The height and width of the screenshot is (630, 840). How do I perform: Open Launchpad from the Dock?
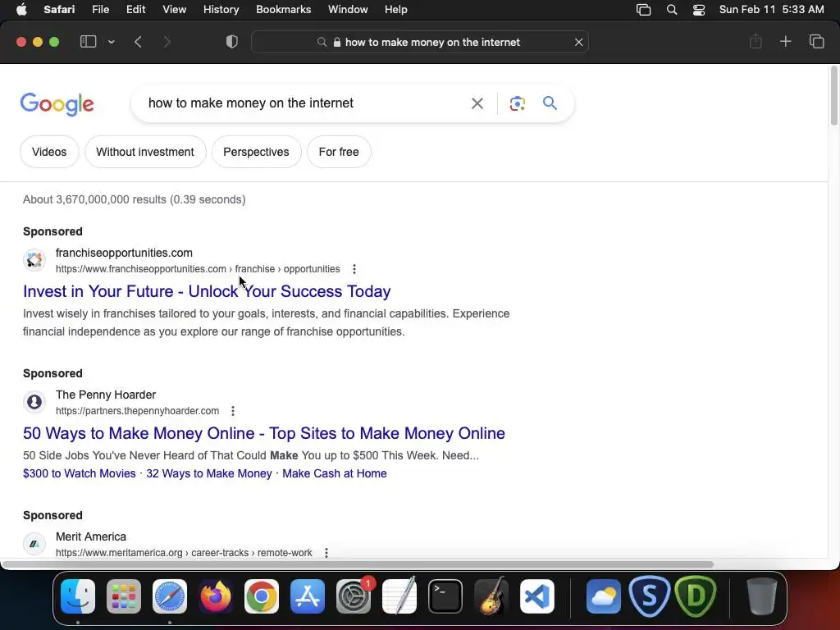(124, 596)
